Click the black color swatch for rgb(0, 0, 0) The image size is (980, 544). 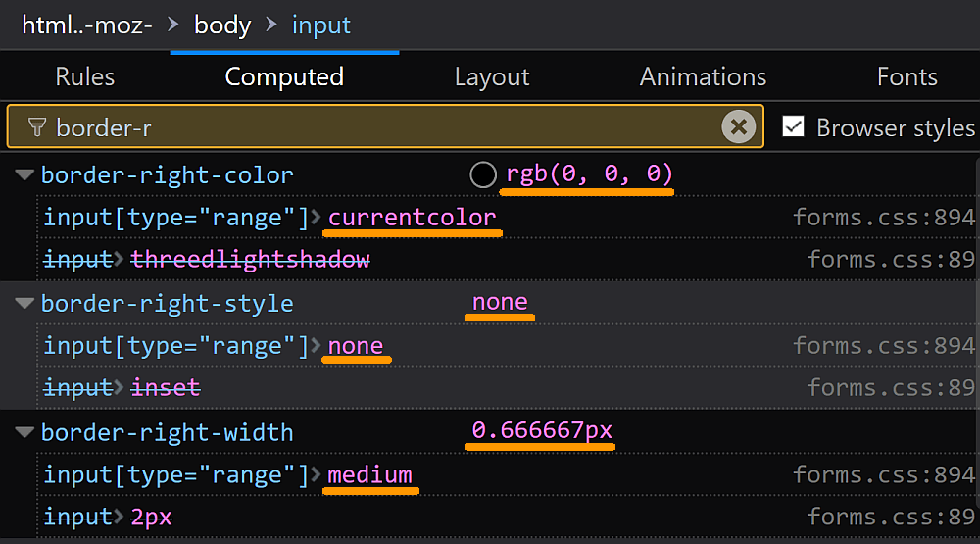[x=483, y=175]
